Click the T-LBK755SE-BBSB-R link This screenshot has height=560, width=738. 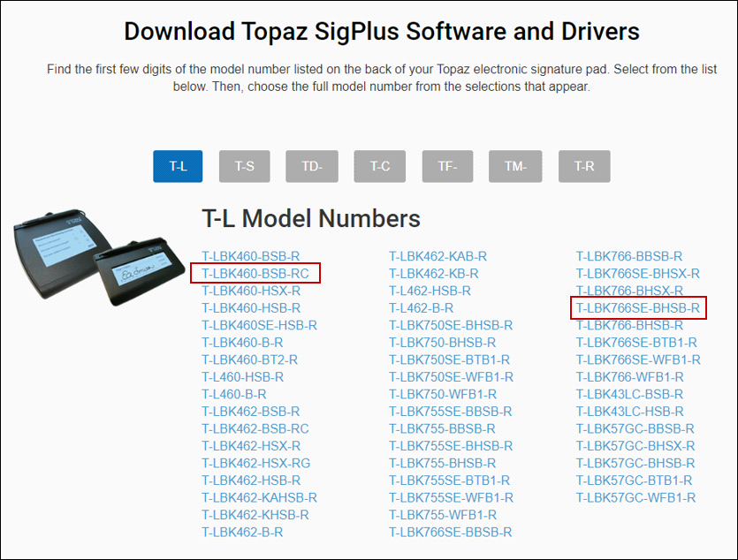point(451,412)
